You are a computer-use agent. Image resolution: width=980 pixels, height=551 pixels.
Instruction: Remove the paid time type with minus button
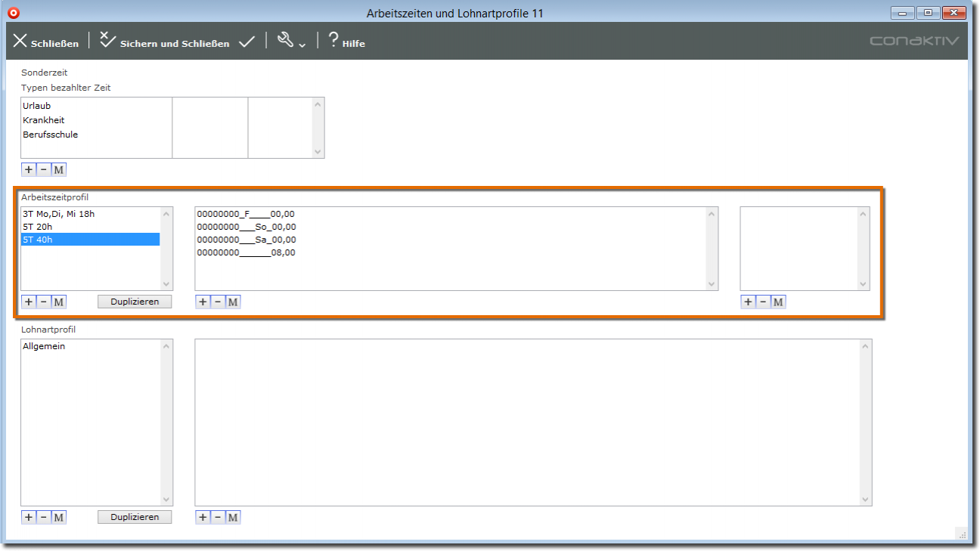click(43, 169)
